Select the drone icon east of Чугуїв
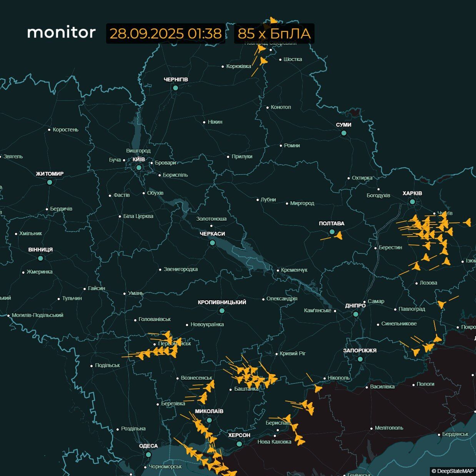The height and width of the screenshot is (476, 476). coord(467,222)
